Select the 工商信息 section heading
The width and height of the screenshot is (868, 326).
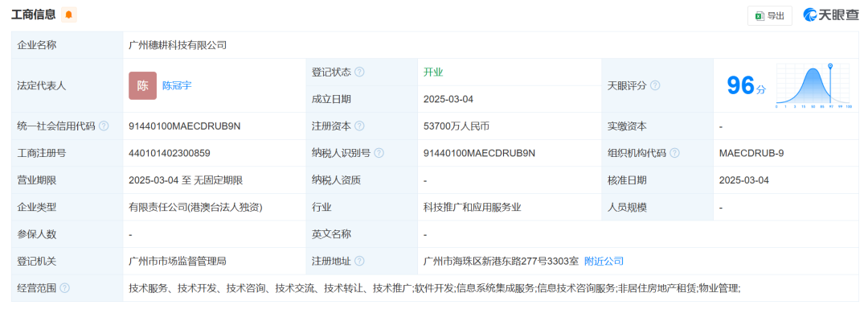(x=33, y=14)
